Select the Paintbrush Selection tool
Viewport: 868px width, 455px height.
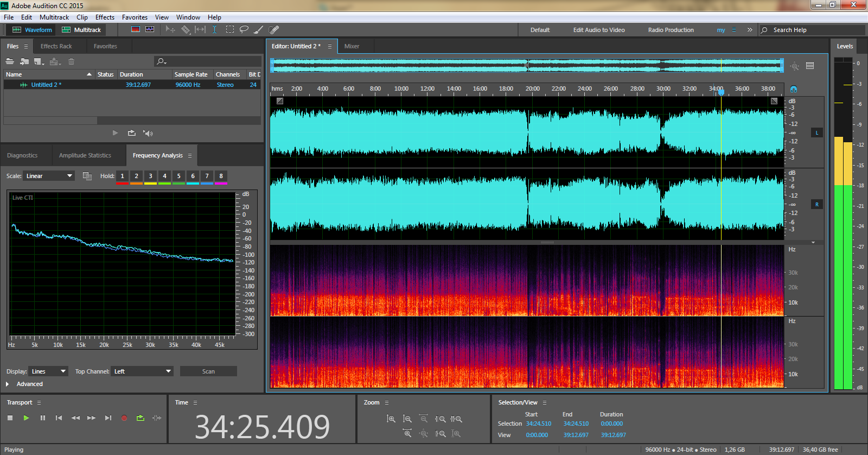click(x=259, y=29)
